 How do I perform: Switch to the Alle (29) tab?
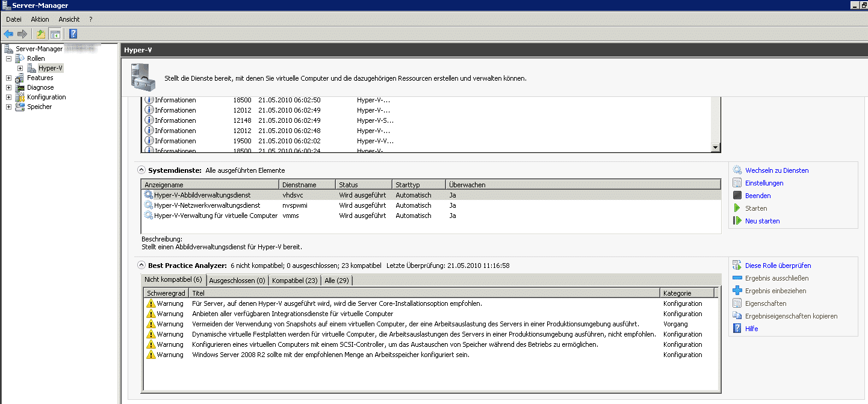(x=337, y=281)
